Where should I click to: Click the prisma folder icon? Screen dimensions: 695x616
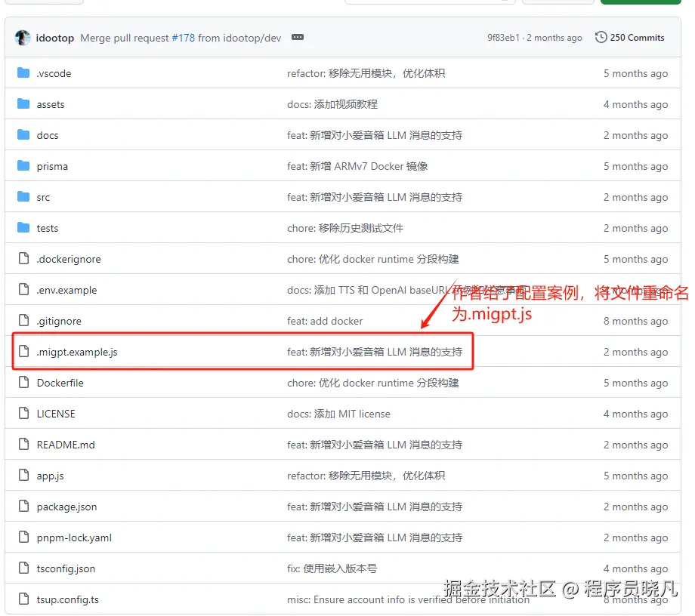(23, 166)
